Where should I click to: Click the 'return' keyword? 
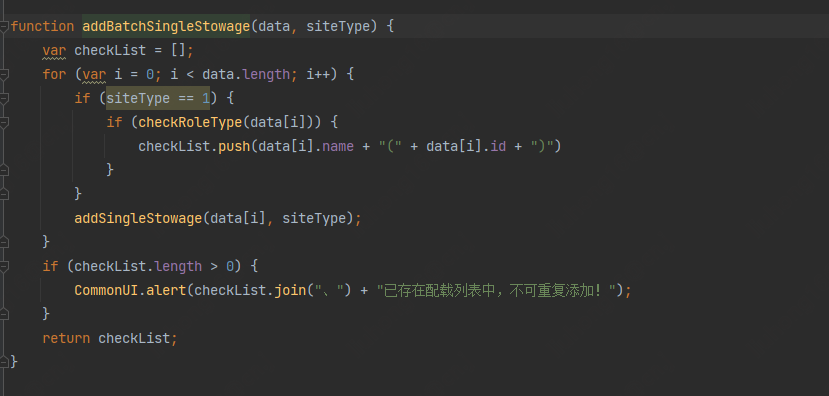pyautogui.click(x=67, y=338)
